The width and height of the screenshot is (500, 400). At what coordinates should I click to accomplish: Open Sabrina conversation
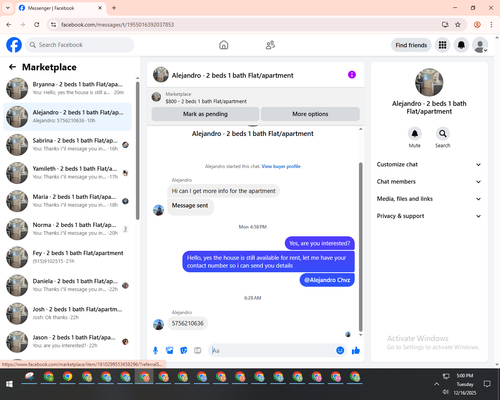[68, 145]
